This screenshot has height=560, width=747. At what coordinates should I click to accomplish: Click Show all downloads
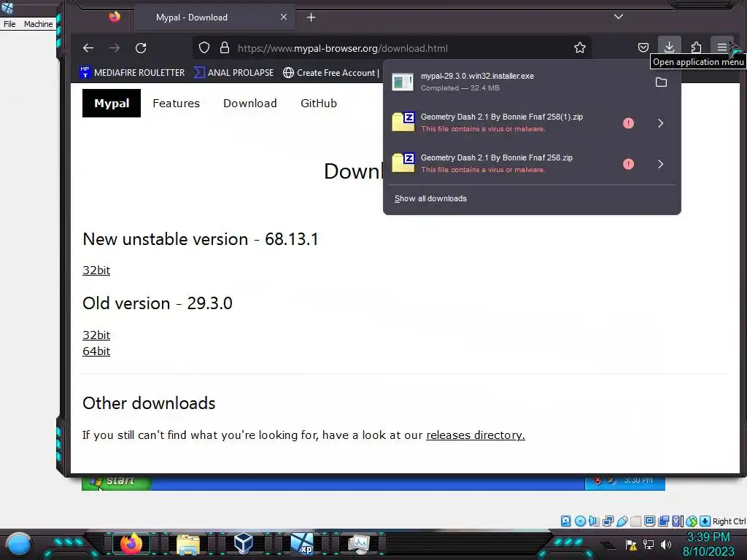tap(430, 198)
